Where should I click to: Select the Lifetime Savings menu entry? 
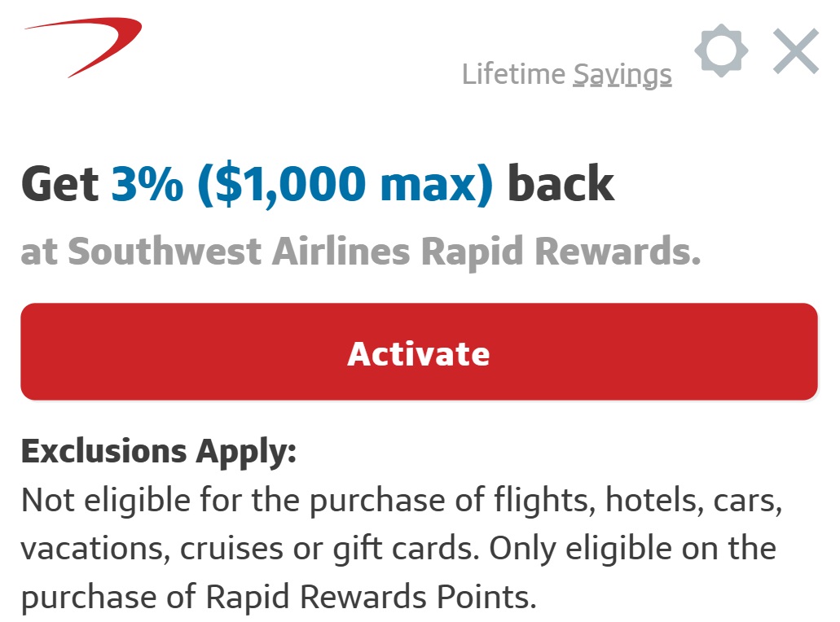567,73
